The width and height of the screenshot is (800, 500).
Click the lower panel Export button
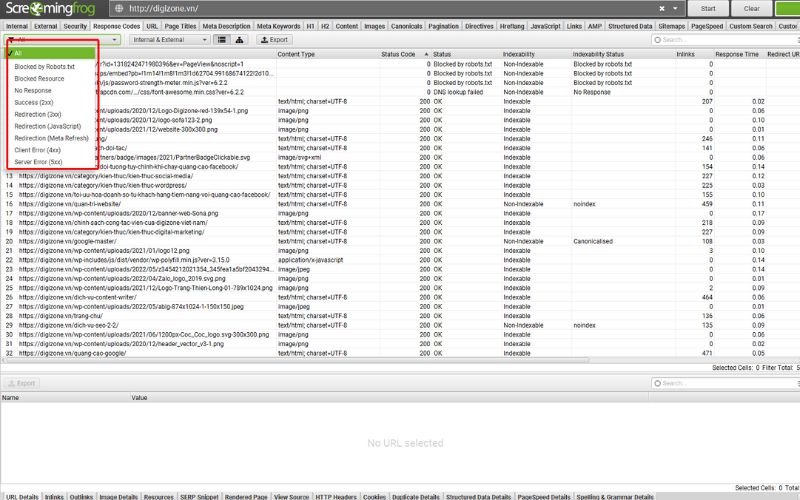pos(21,383)
